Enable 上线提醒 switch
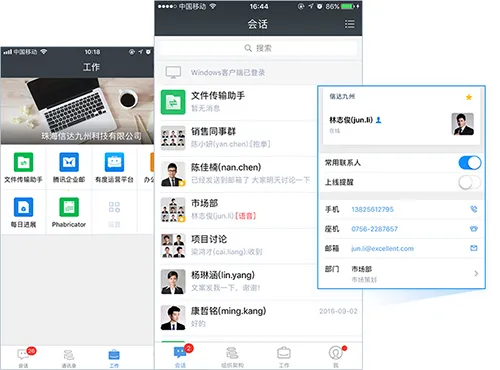 470,182
